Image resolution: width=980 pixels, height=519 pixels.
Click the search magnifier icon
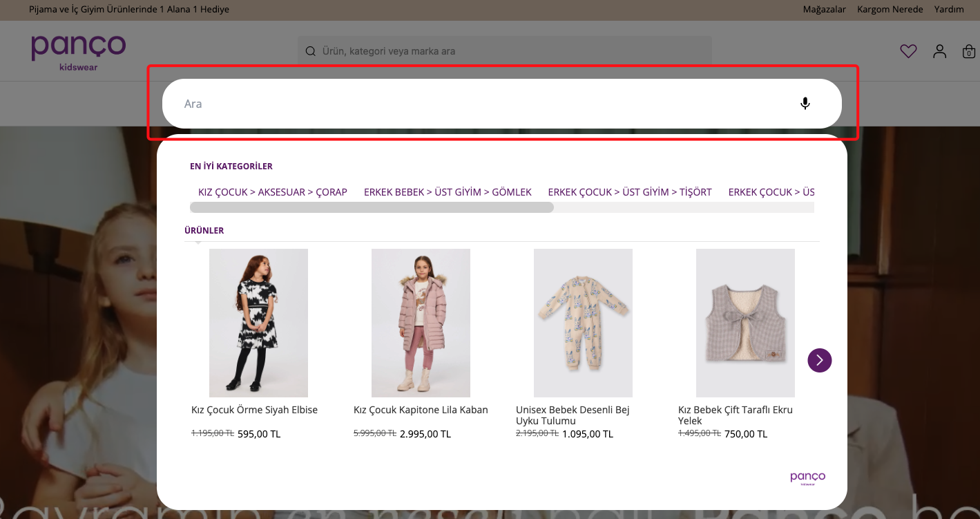point(310,50)
